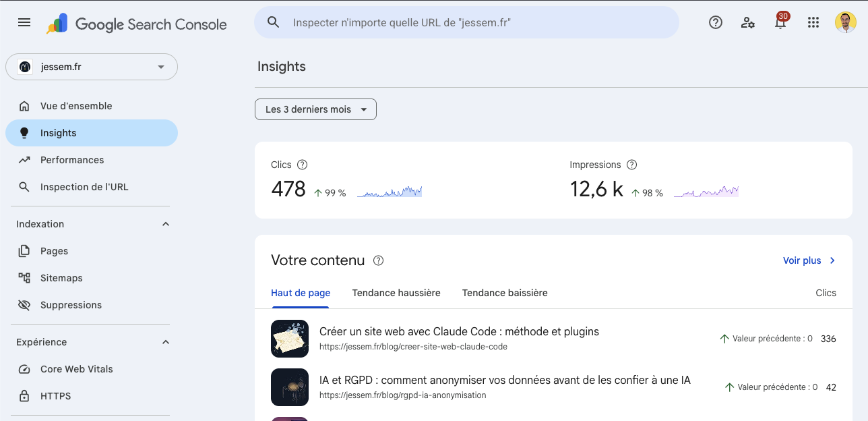Go to Vue d'ensemble
This screenshot has height=421, width=868.
point(92,106)
